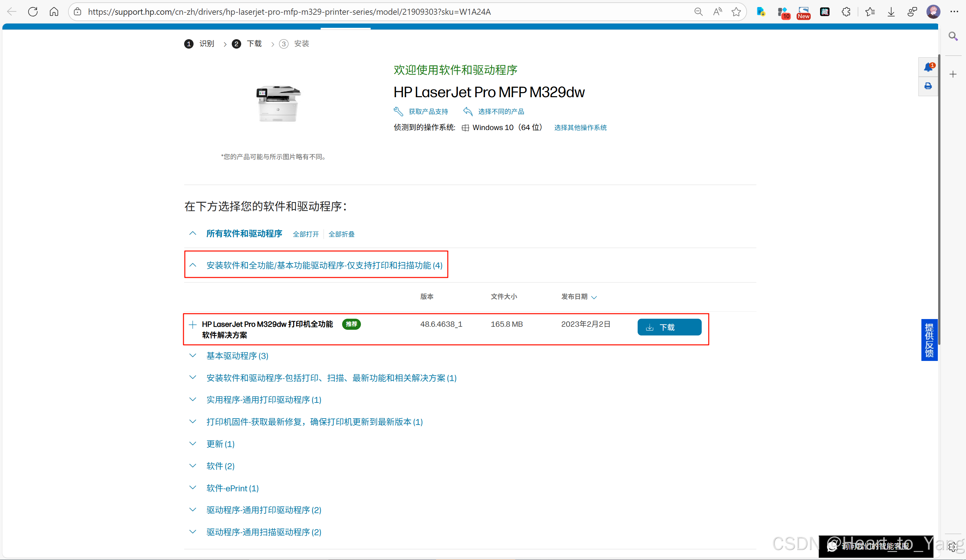
Task: Sort by 发布日期 column arrow
Action: [x=594, y=297]
